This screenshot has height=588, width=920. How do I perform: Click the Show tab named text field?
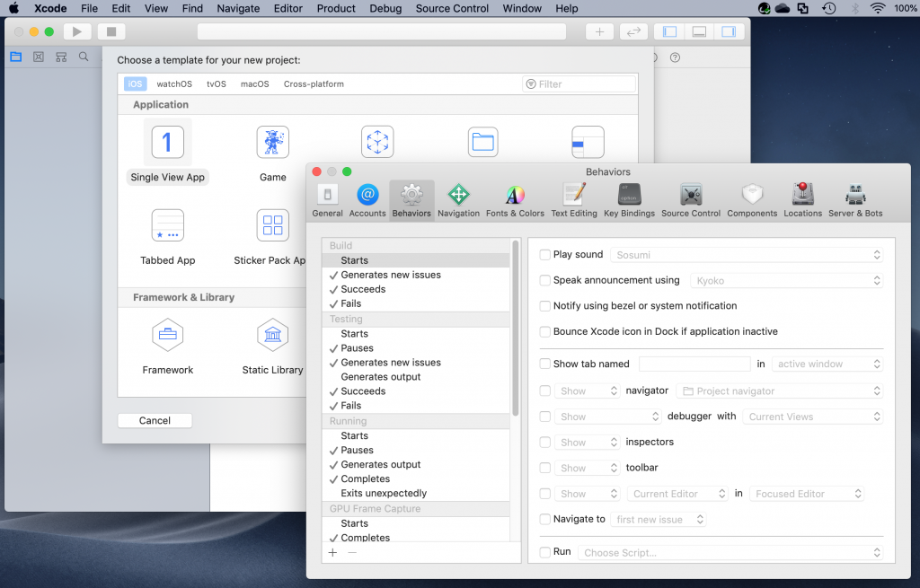pos(694,364)
